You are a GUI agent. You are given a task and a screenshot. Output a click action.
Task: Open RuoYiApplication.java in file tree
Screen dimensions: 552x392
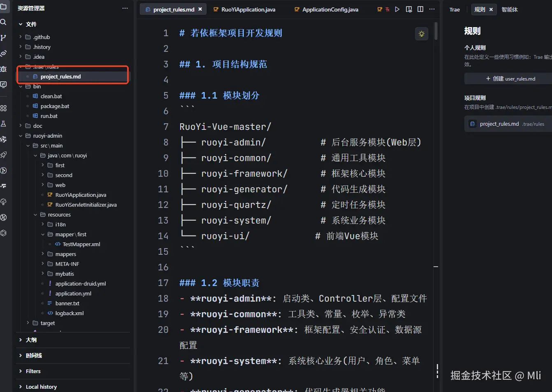(x=81, y=195)
